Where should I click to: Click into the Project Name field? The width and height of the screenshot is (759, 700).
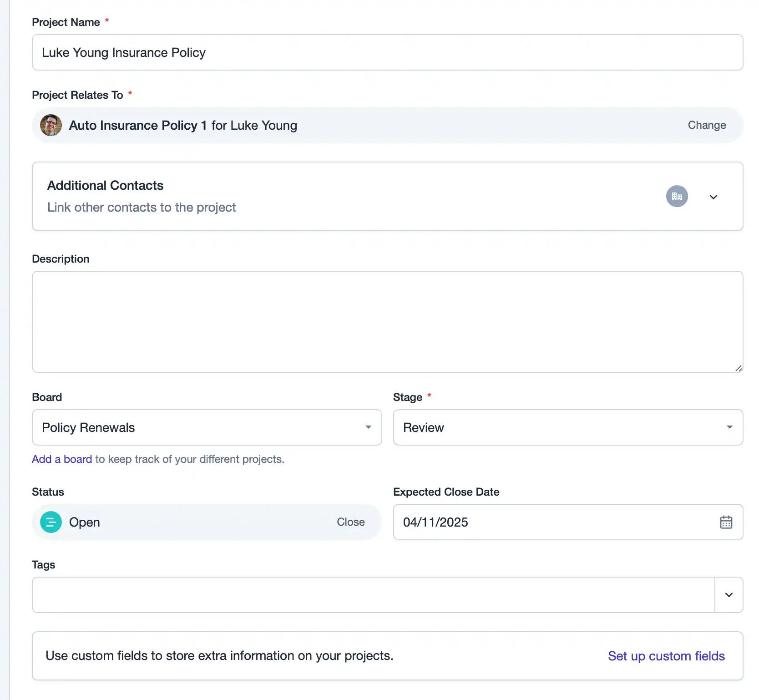point(387,52)
